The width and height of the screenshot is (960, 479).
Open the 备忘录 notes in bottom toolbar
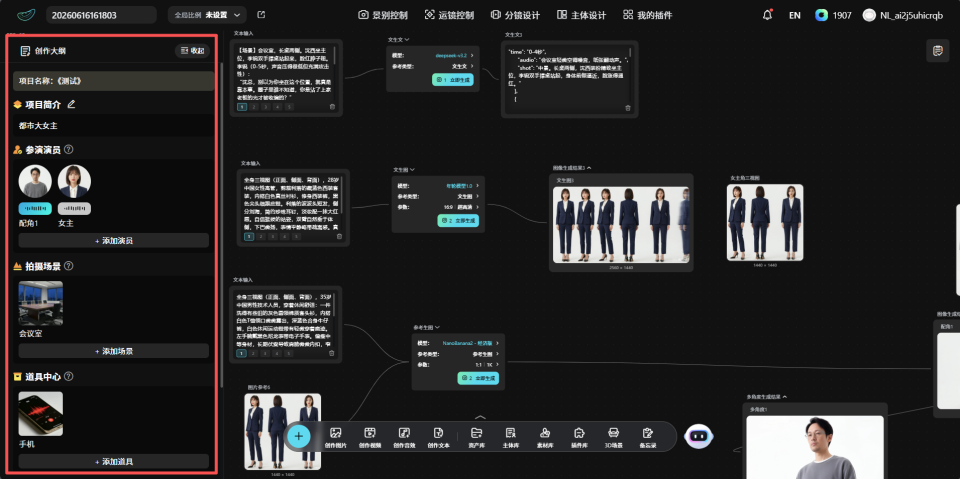click(x=648, y=437)
